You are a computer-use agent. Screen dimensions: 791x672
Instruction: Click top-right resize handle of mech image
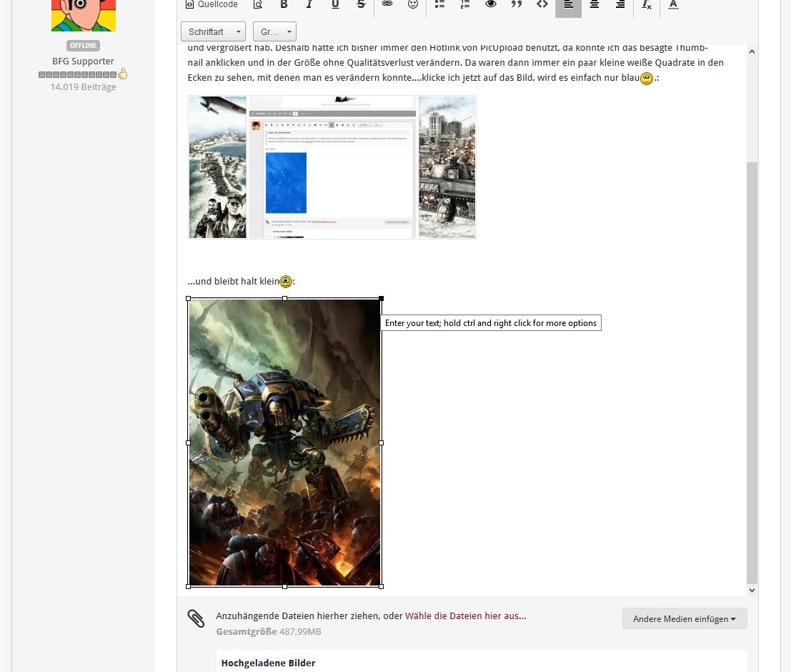[382, 298]
